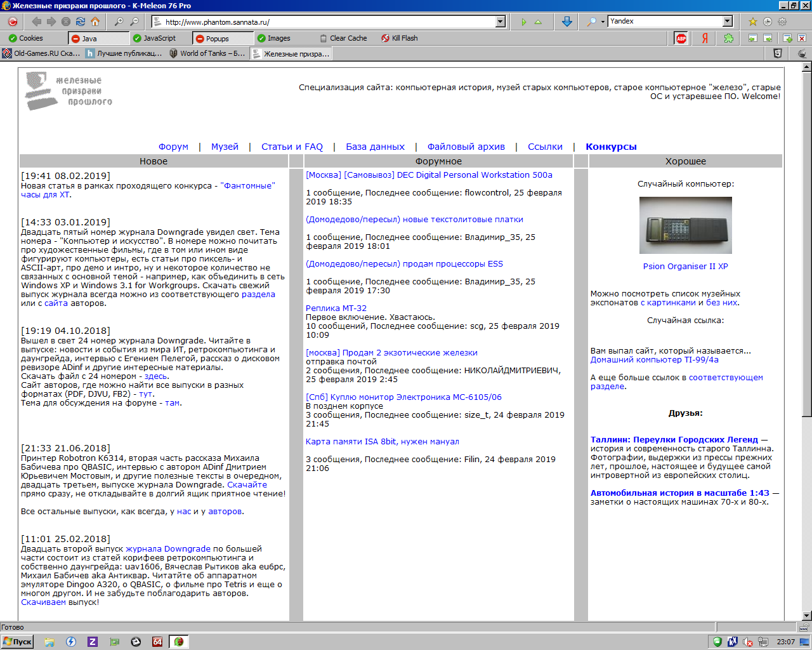Open Домашний компьютер TI-99/4a link
Image resolution: width=812 pixels, height=650 pixels.
coord(654,360)
